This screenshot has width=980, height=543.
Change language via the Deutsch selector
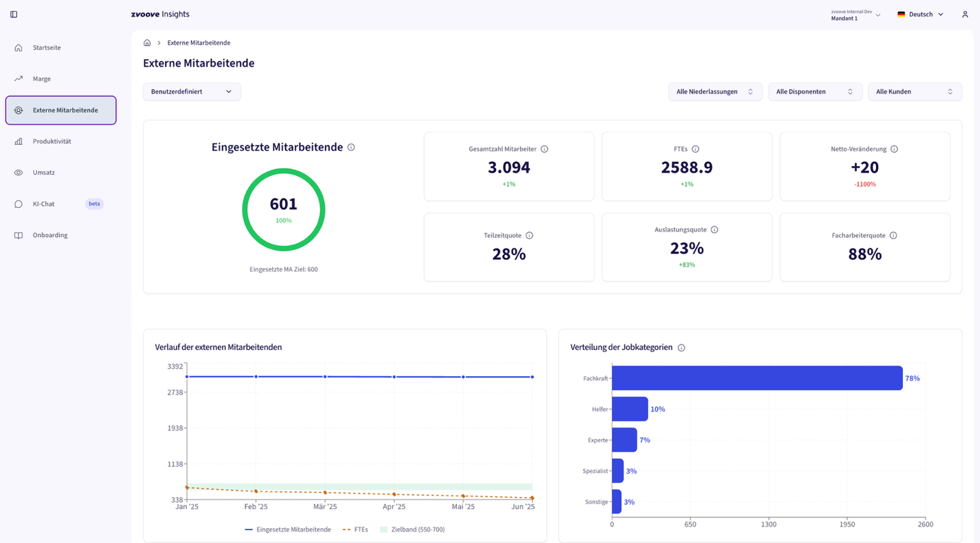pyautogui.click(x=920, y=14)
